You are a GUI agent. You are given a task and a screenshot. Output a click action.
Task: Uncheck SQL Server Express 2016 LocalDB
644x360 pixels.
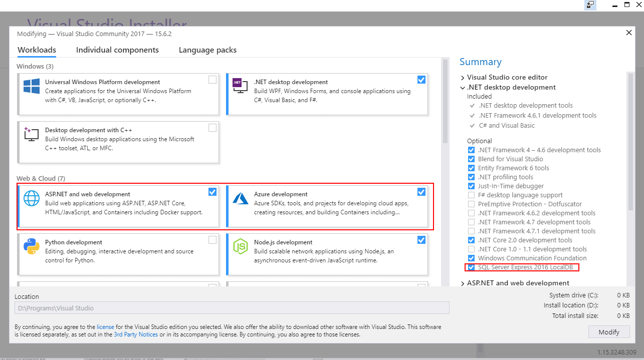pos(471,267)
